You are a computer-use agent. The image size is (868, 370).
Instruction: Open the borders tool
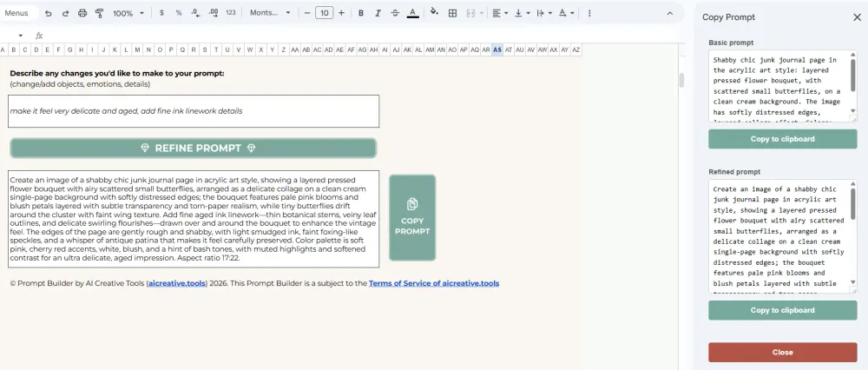pos(452,13)
